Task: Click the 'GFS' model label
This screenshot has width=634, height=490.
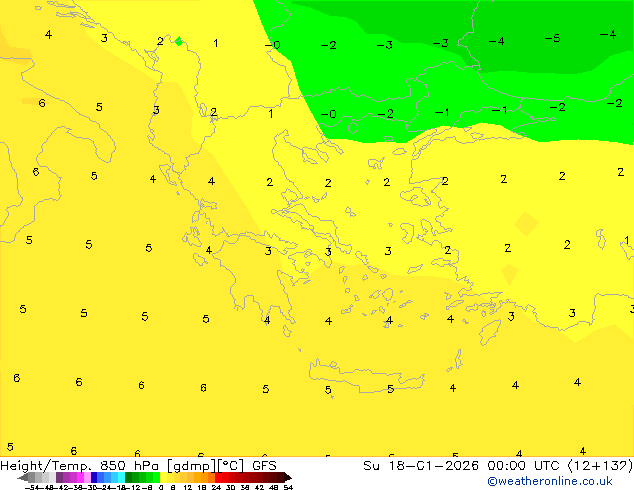Action: coord(264,465)
